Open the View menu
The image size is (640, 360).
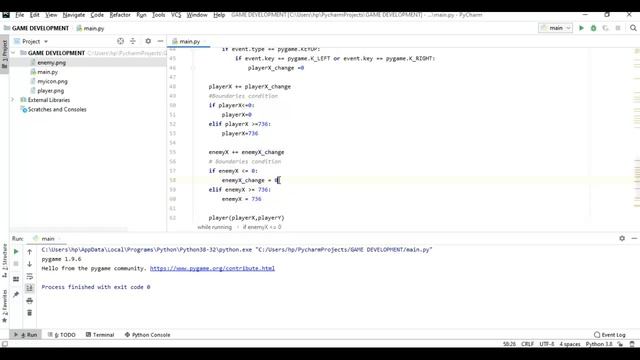(51, 15)
